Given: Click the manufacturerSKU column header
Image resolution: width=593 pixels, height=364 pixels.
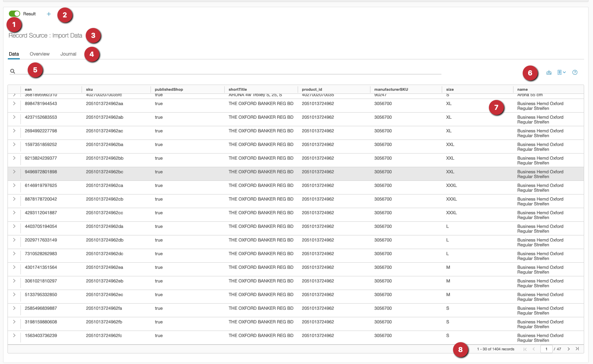Looking at the screenshot, I should (391, 89).
